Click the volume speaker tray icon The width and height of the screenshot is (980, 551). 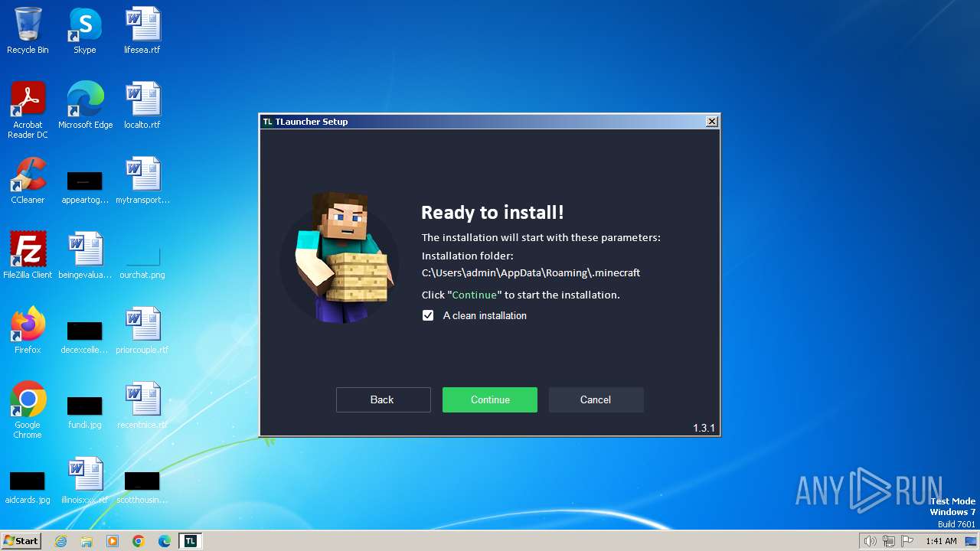pyautogui.click(x=871, y=541)
